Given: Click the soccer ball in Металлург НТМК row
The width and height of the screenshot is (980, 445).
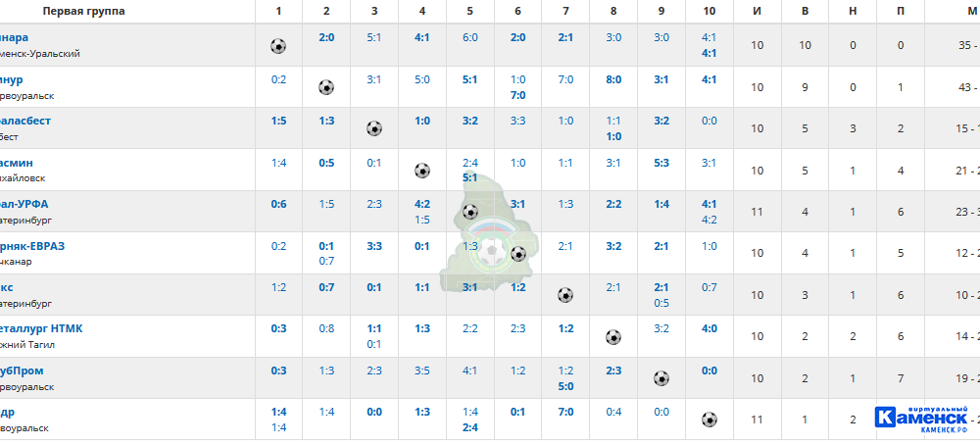Looking at the screenshot, I should (613, 337).
